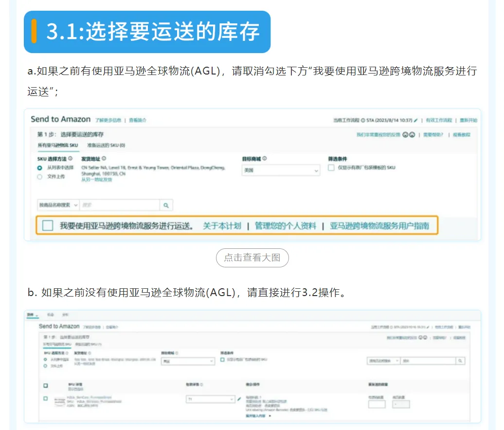Click the 重新开始 link
Screen dimensions: 504x430
tap(468, 120)
